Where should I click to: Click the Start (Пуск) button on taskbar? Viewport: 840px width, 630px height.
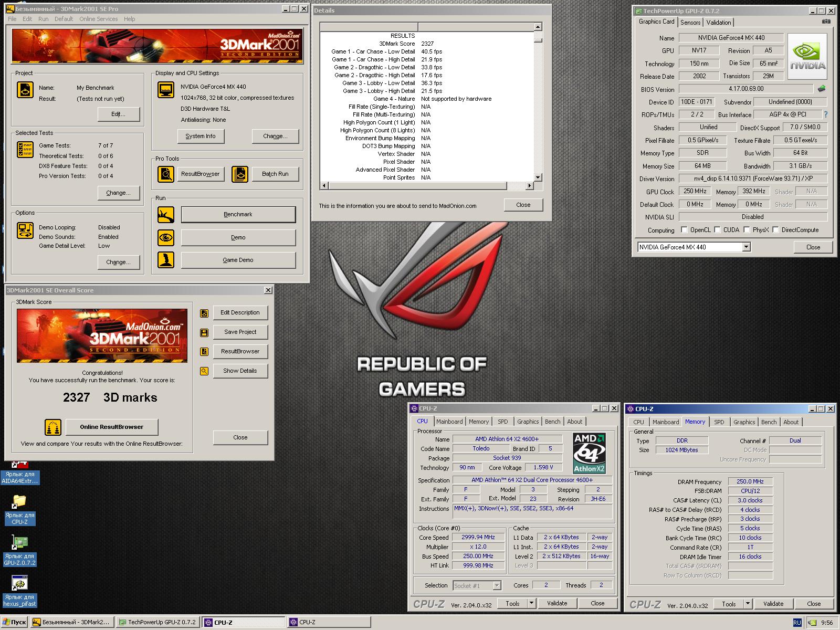[x=14, y=623]
